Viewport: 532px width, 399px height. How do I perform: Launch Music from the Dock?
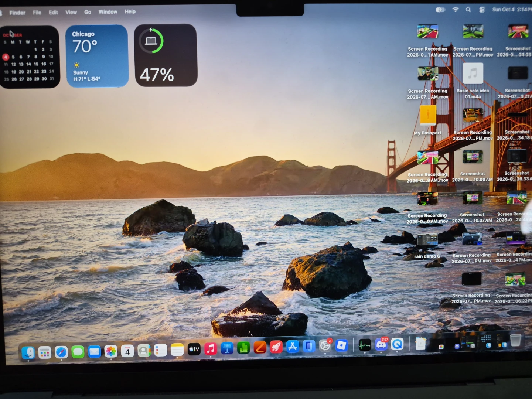211,348
